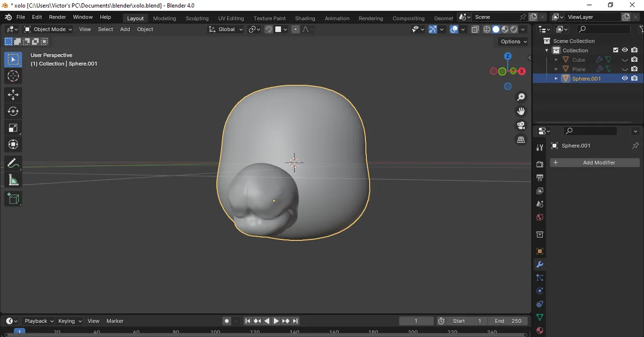
Task: Disable Sphere.001 in renders camera icon
Action: tap(634, 78)
